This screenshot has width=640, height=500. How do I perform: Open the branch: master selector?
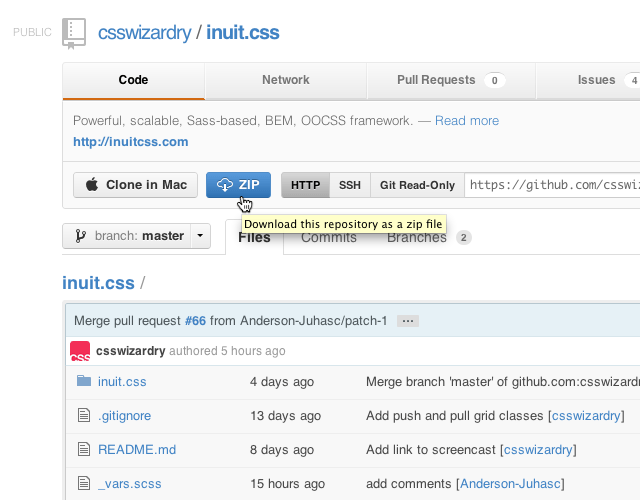(x=136, y=236)
